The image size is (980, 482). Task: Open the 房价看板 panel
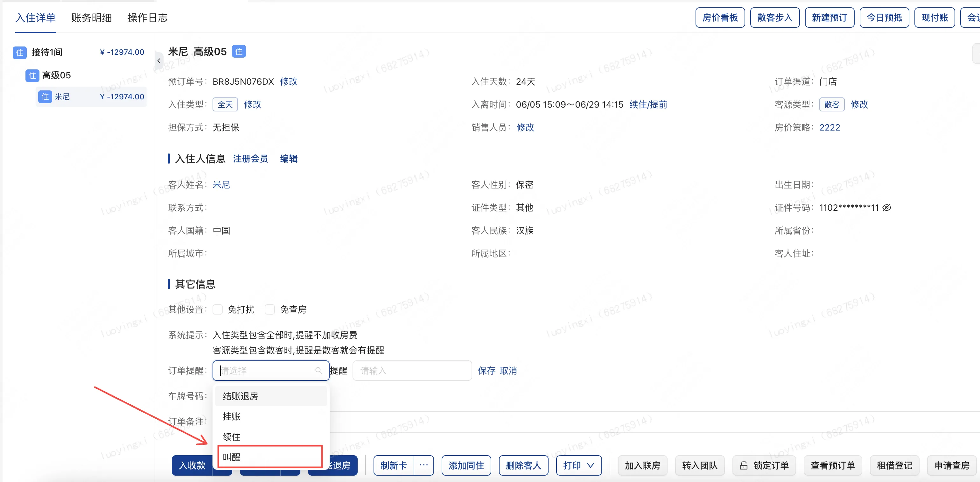(720, 18)
